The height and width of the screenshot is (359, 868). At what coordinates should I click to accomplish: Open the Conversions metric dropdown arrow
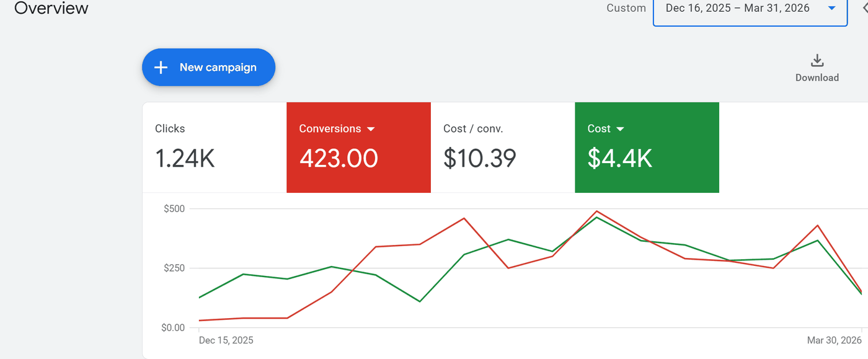coord(371,129)
